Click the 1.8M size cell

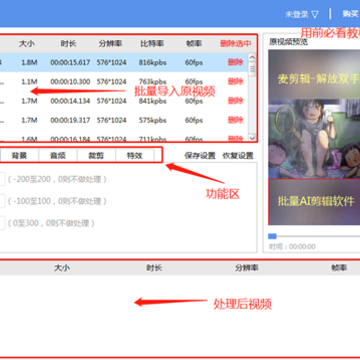(x=29, y=62)
